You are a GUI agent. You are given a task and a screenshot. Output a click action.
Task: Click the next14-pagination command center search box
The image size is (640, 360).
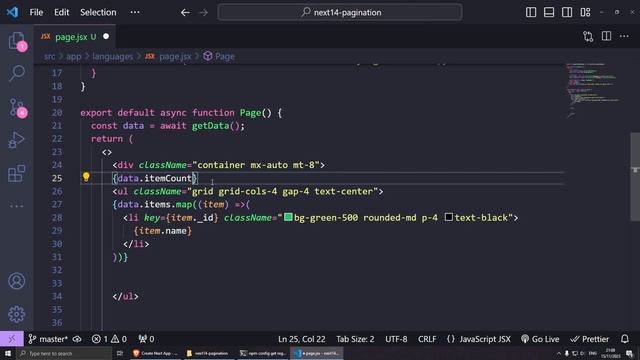click(x=340, y=12)
